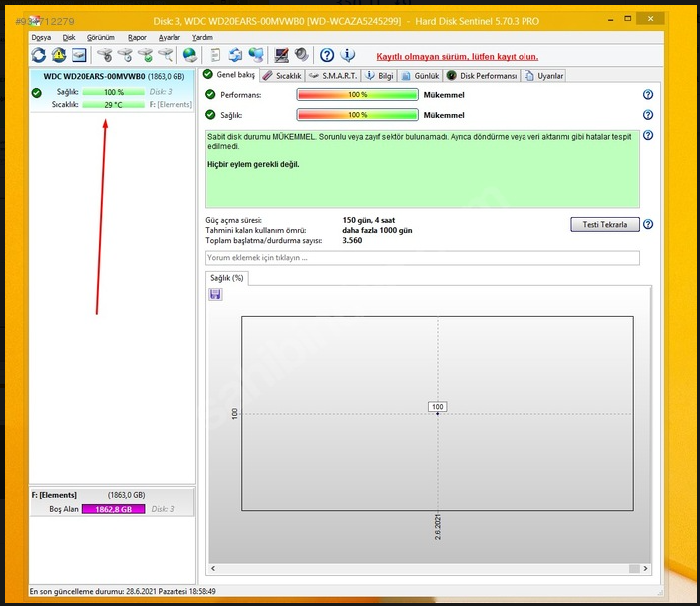700x606 pixels.
Task: Switch to the Uyanlar tab
Action: (x=543, y=76)
